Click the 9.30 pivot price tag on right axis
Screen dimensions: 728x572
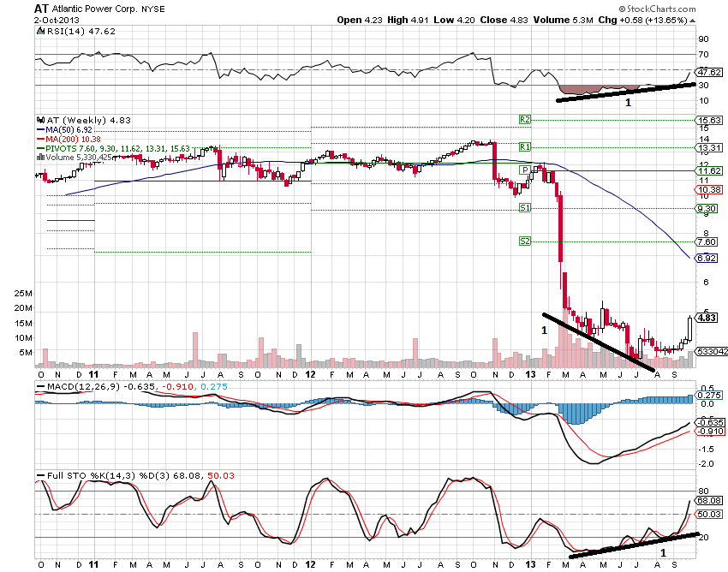(x=707, y=208)
